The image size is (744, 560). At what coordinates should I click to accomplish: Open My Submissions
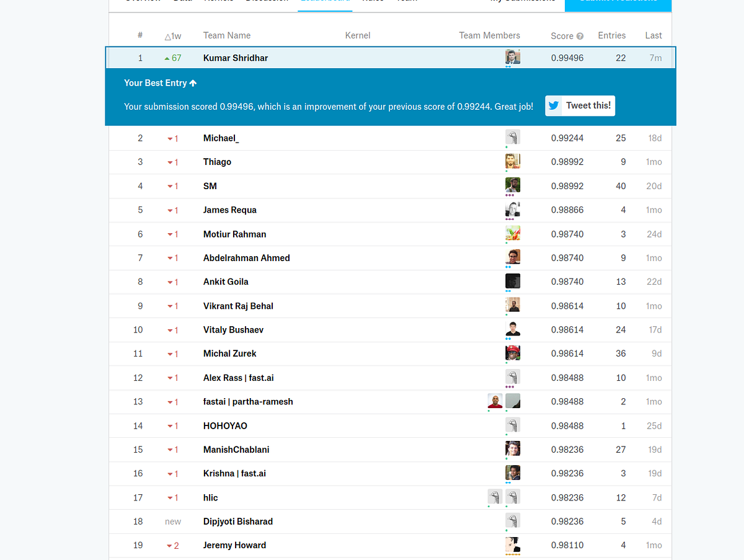(523, 1)
